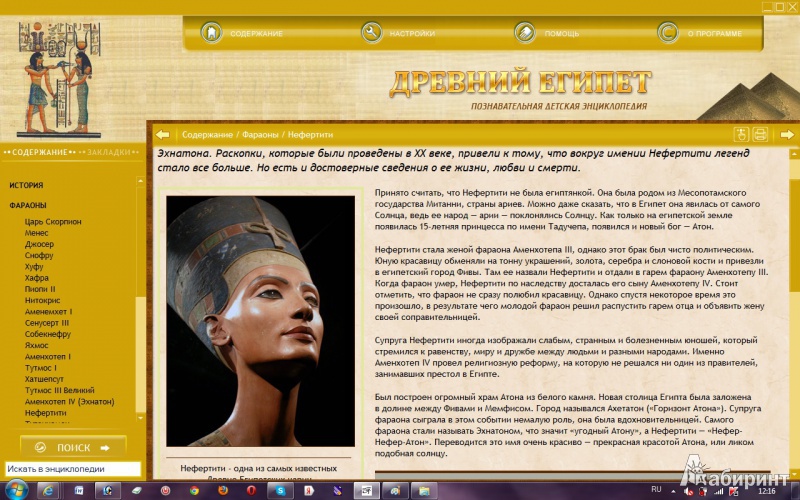Switch the RU language indicator

656,489
